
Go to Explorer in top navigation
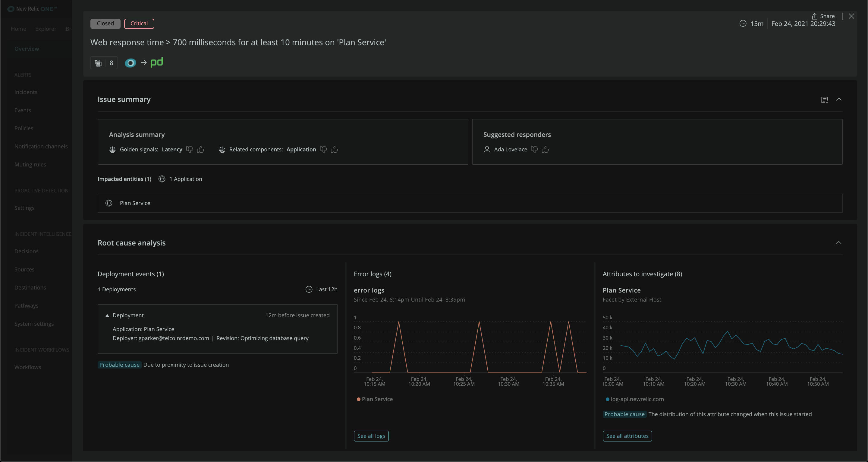coord(46,29)
